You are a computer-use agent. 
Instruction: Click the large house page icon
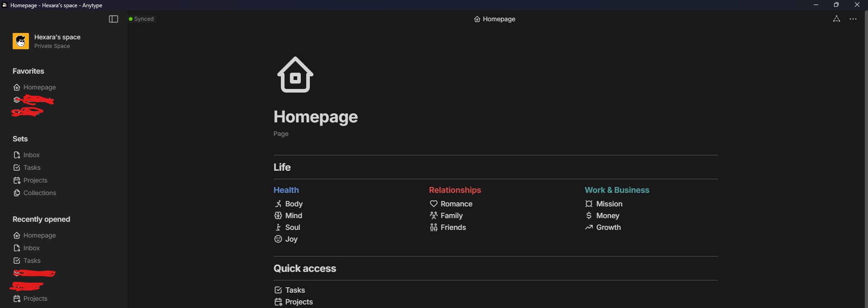click(x=295, y=75)
